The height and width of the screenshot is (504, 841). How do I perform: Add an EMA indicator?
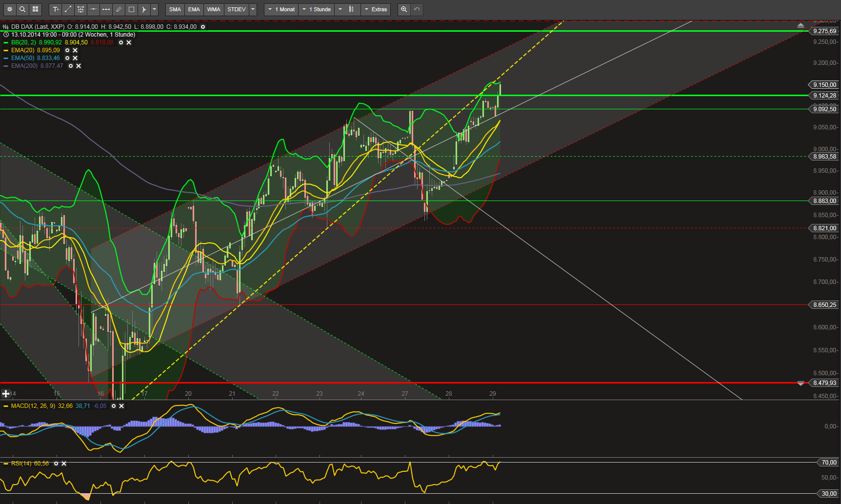click(x=194, y=9)
